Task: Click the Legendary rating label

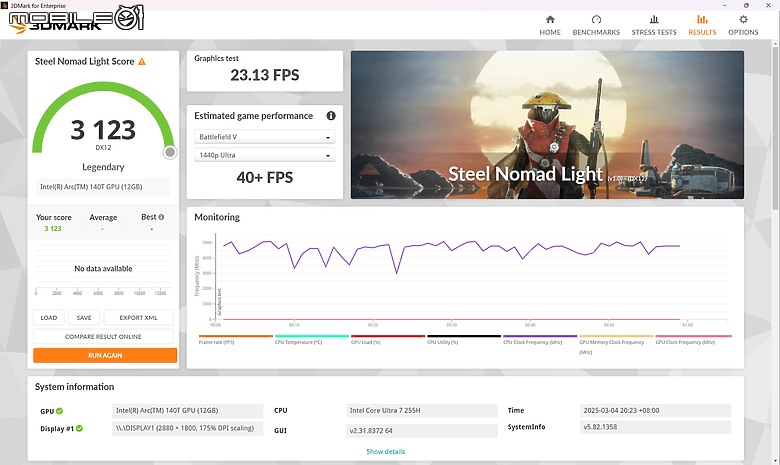Action: (x=103, y=167)
